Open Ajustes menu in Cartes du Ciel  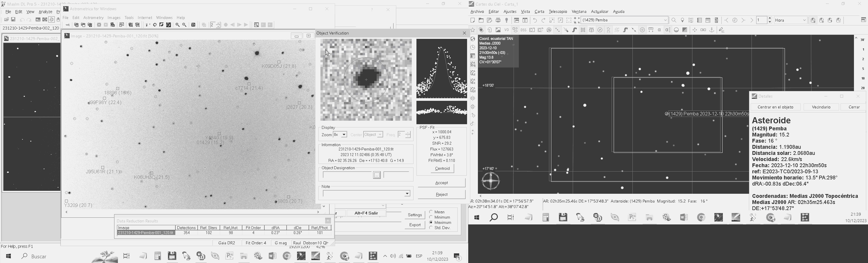coord(510,12)
